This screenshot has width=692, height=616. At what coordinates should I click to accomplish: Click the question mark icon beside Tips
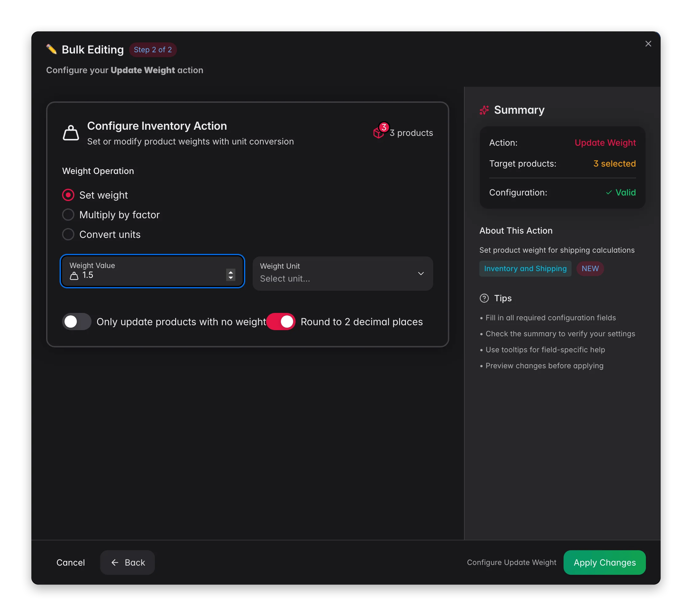(484, 298)
